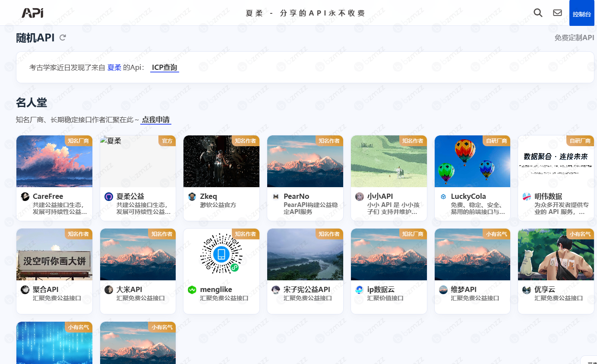Open the ICP查询 API link
This screenshot has height=364, width=597.
point(164,67)
